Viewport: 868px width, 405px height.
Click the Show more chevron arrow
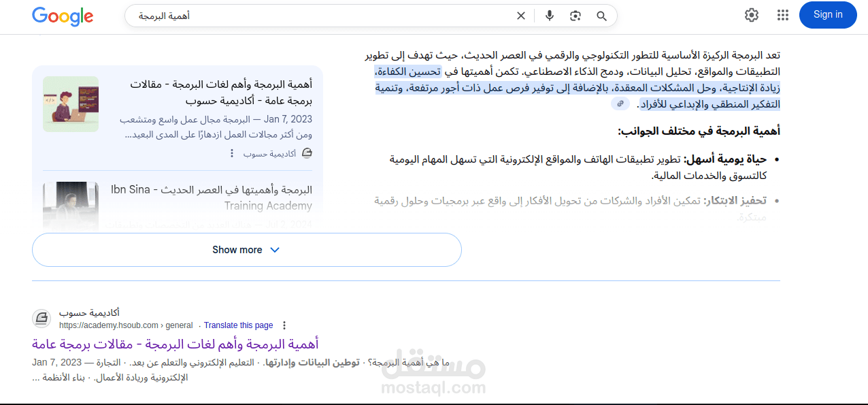point(275,250)
